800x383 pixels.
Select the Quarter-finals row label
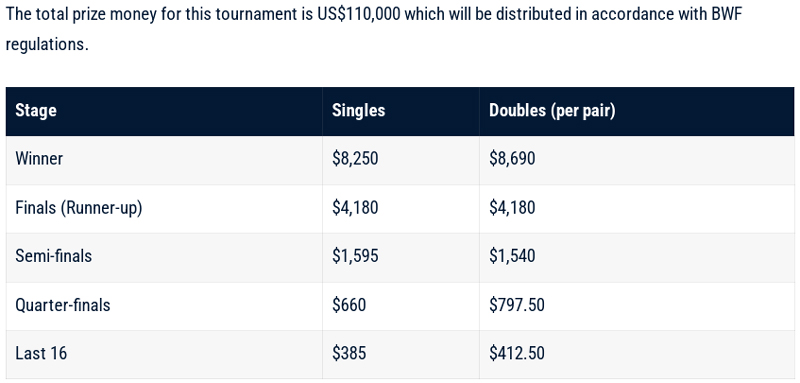(x=63, y=305)
